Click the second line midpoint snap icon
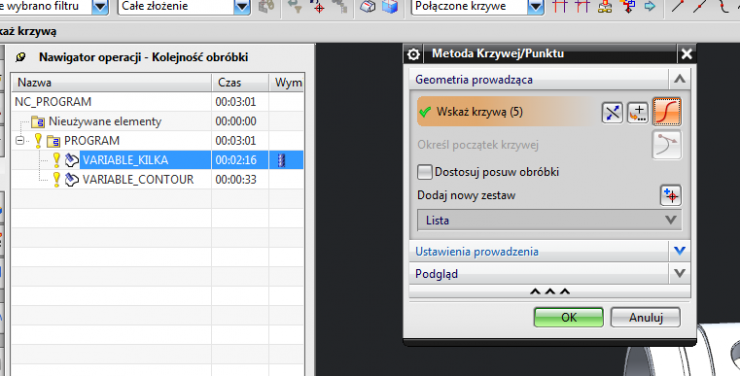Image resolution: width=740 pixels, height=376 pixels. tap(700, 6)
